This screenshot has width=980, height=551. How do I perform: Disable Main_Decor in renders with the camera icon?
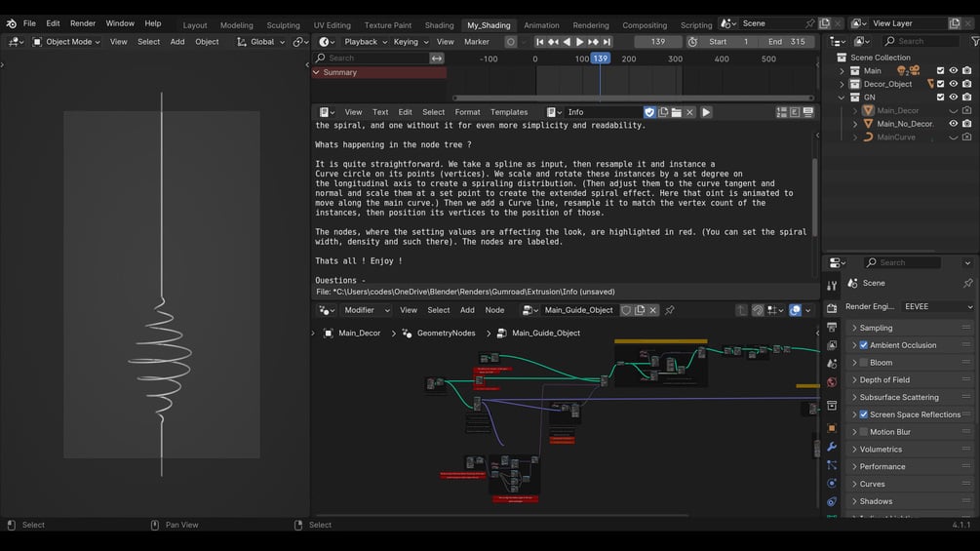coord(967,110)
